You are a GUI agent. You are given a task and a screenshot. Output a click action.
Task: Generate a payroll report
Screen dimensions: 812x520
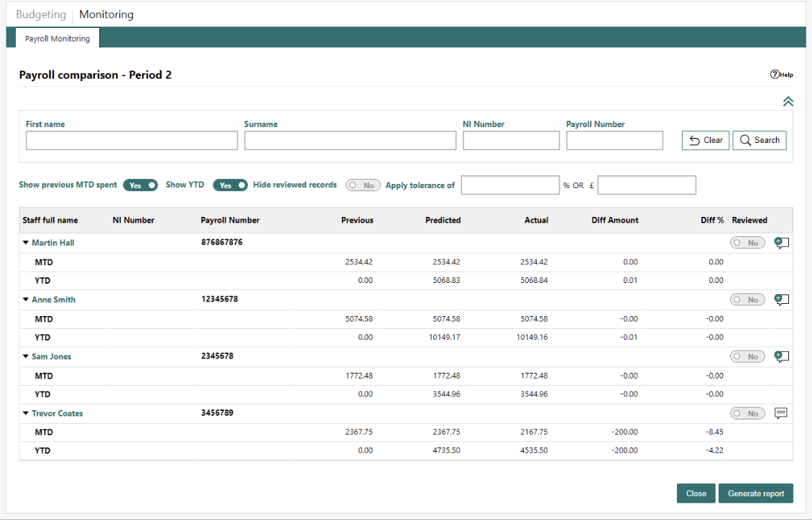click(x=755, y=493)
